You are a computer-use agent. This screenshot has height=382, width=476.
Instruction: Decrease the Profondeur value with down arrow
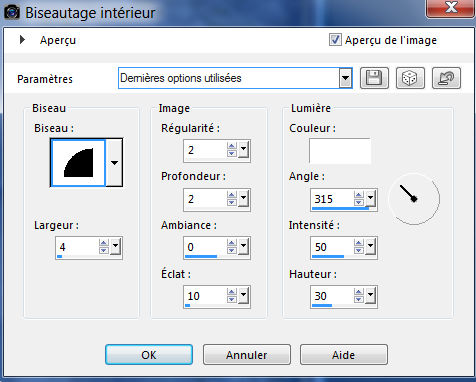pyautogui.click(x=232, y=203)
